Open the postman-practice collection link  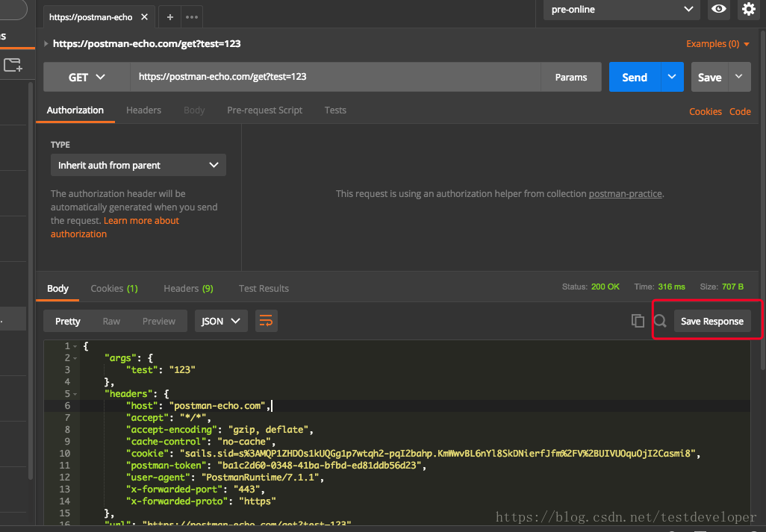point(625,193)
